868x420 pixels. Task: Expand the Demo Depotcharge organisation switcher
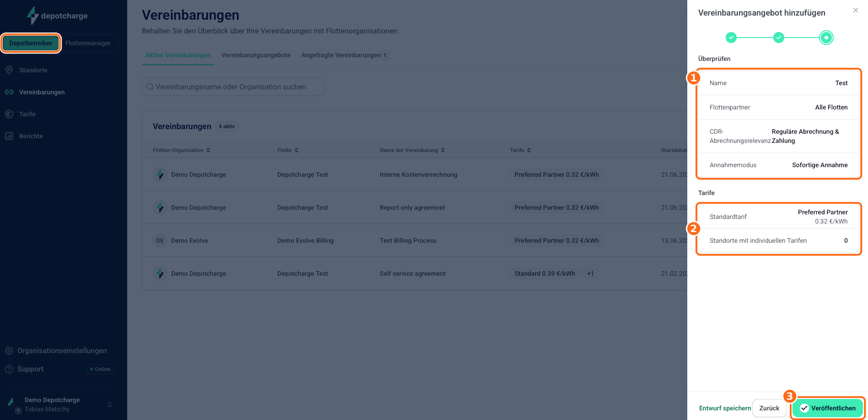tap(110, 404)
